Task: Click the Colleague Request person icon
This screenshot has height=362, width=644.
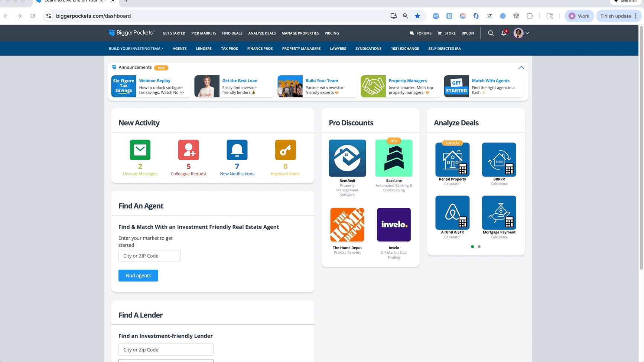Action: [x=188, y=150]
